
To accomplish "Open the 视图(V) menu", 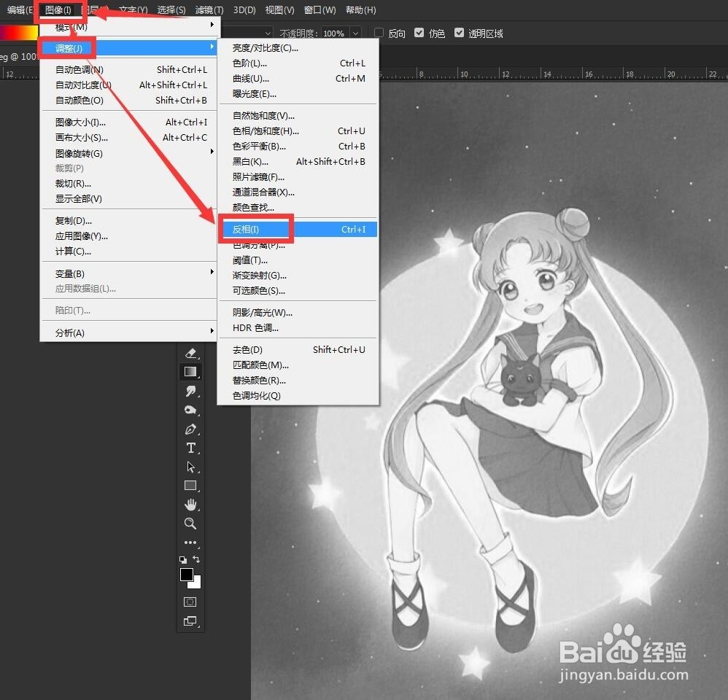I will pos(280,9).
